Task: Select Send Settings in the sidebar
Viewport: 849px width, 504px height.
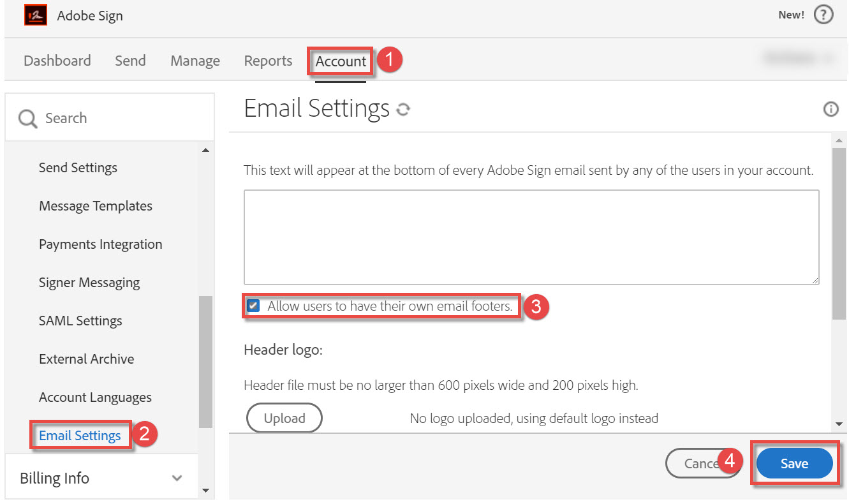Action: (x=78, y=168)
